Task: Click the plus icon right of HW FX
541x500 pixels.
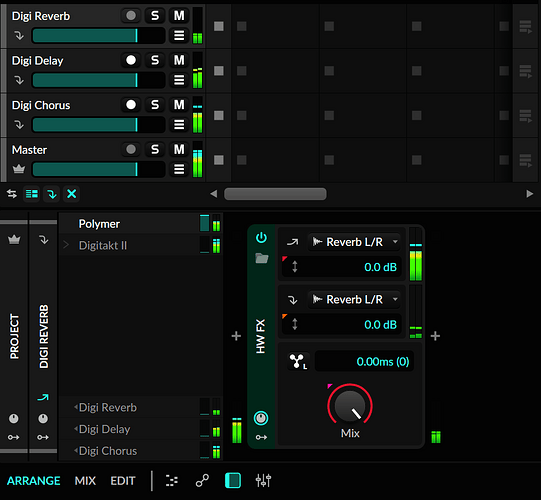Action: [x=435, y=336]
